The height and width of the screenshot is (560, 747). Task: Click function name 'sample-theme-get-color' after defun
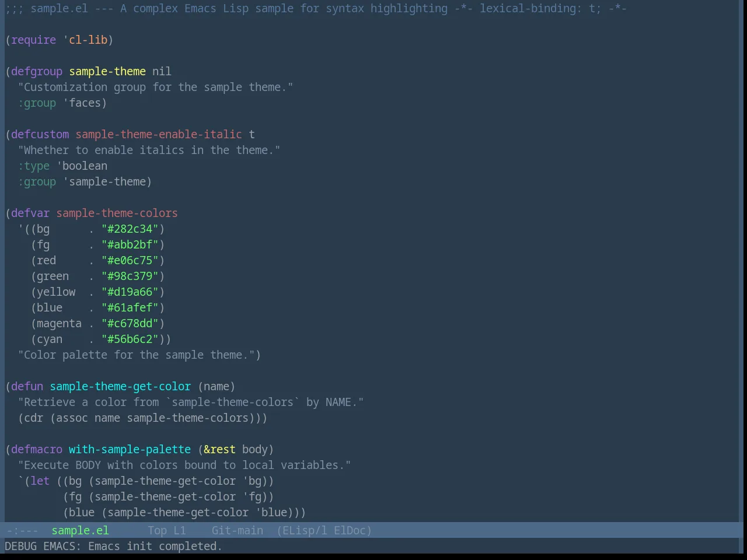coord(120,386)
